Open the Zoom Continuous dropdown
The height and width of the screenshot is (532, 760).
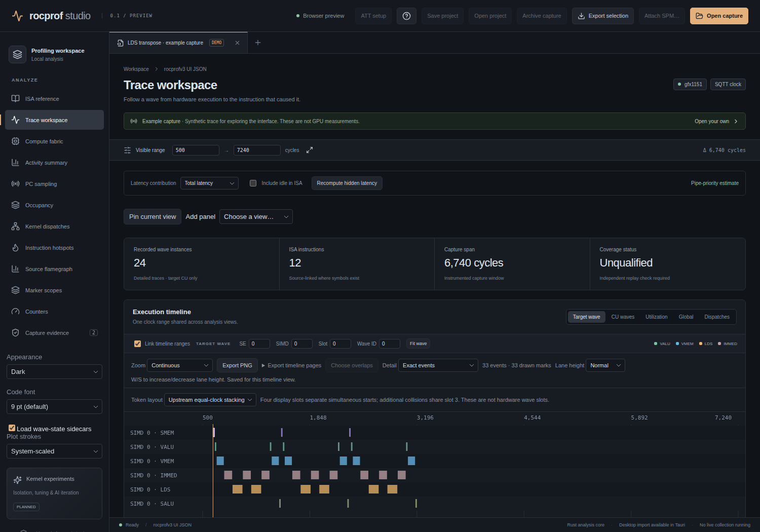pos(180,365)
